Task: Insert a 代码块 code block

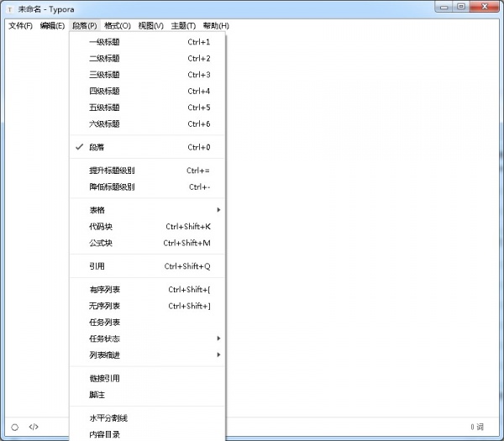Action: [101, 227]
